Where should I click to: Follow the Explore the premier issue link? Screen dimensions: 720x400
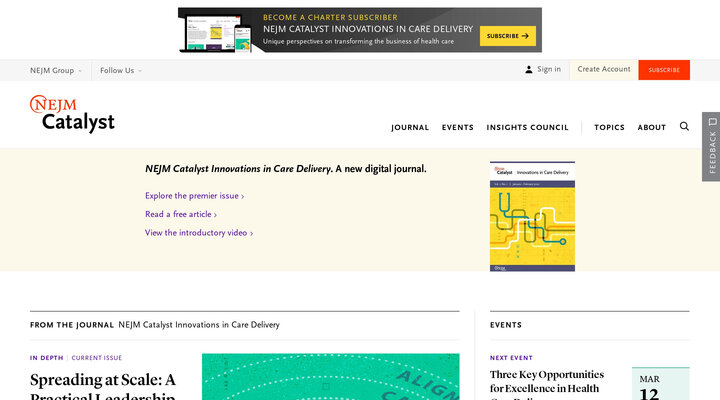coord(194,196)
